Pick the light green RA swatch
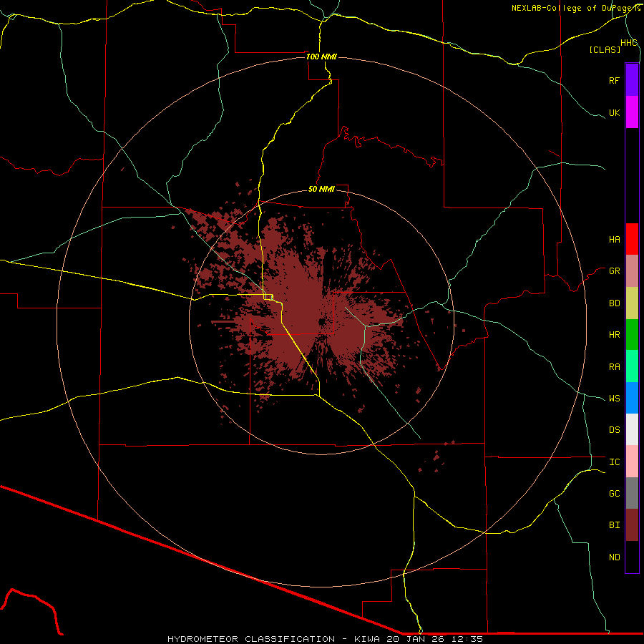Viewport: 644px width, 644px height. (x=632, y=366)
